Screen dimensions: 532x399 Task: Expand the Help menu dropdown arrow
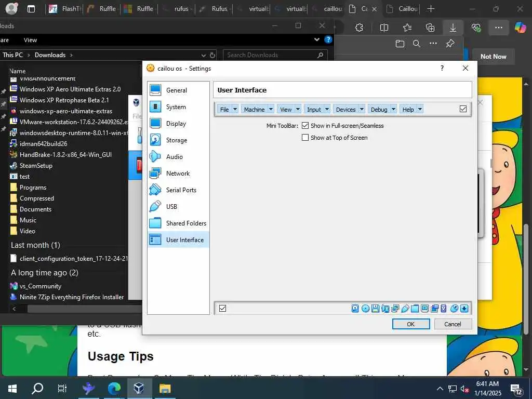tap(420, 109)
